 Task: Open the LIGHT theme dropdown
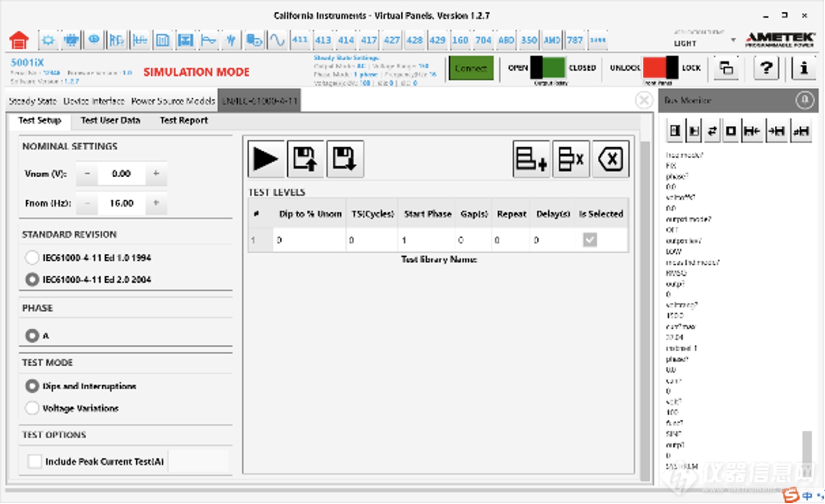[705, 43]
